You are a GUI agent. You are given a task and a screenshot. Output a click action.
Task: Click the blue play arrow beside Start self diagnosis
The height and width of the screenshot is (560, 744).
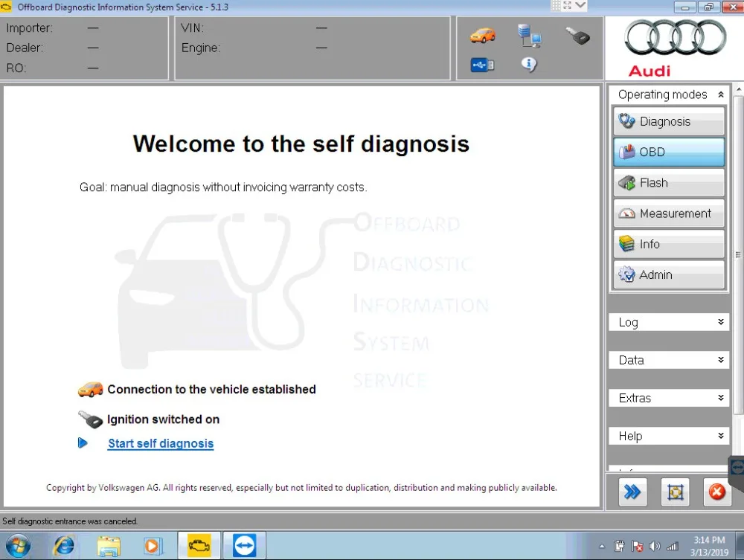point(83,443)
